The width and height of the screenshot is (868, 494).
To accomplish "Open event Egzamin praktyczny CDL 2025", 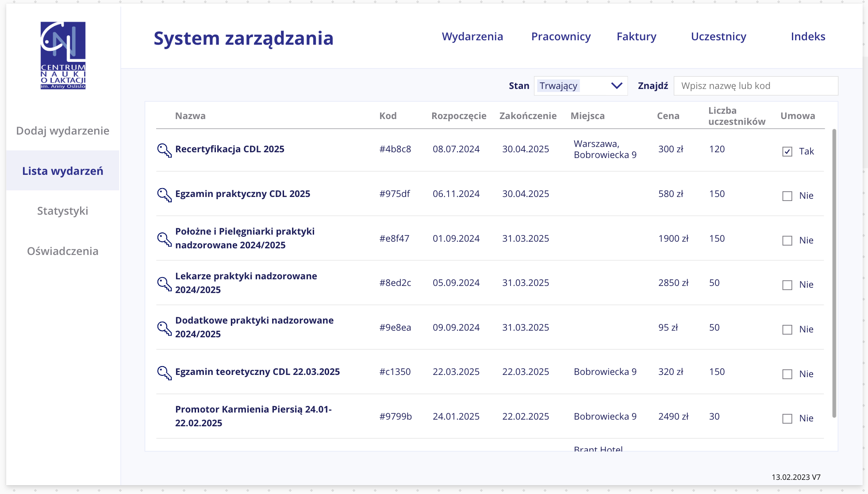I will (242, 194).
